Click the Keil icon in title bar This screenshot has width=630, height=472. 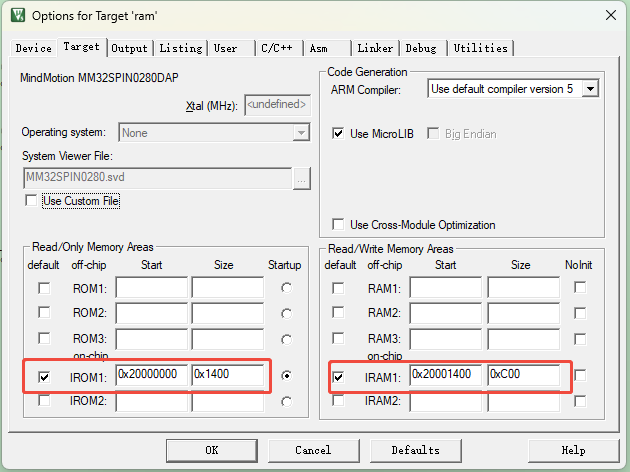[17, 16]
